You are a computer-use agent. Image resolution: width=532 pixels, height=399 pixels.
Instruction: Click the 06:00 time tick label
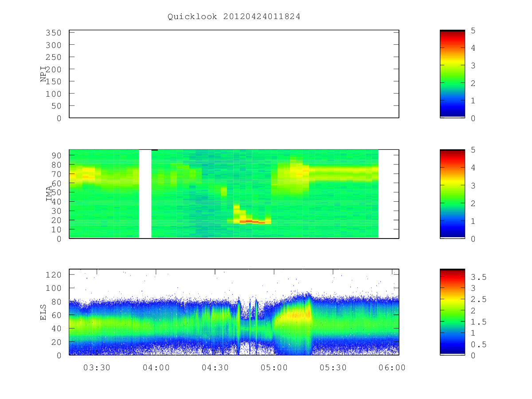pos(392,368)
